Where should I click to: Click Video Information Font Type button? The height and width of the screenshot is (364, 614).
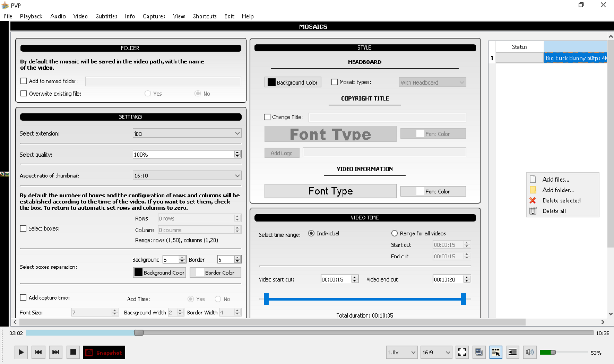point(330,191)
